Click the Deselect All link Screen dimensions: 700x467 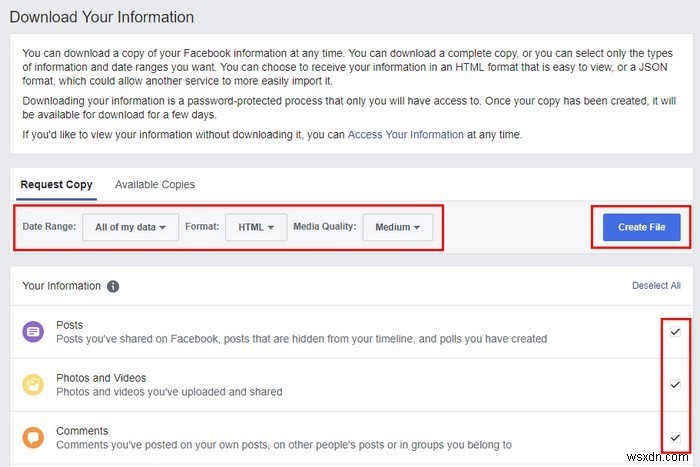(x=656, y=286)
